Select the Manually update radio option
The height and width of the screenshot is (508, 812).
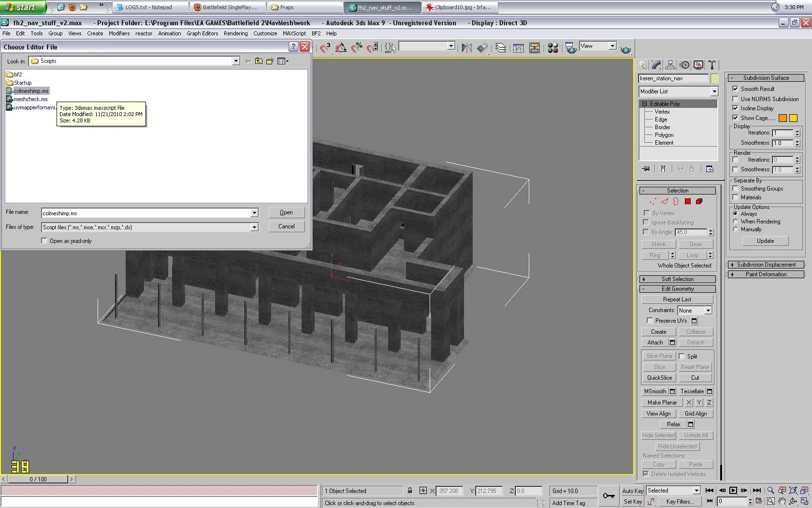point(735,229)
